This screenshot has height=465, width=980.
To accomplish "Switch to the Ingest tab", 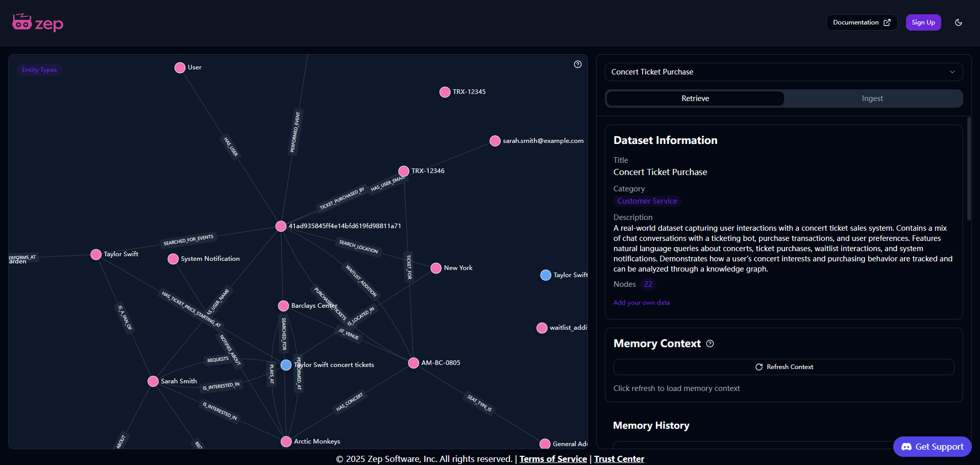I will click(872, 99).
